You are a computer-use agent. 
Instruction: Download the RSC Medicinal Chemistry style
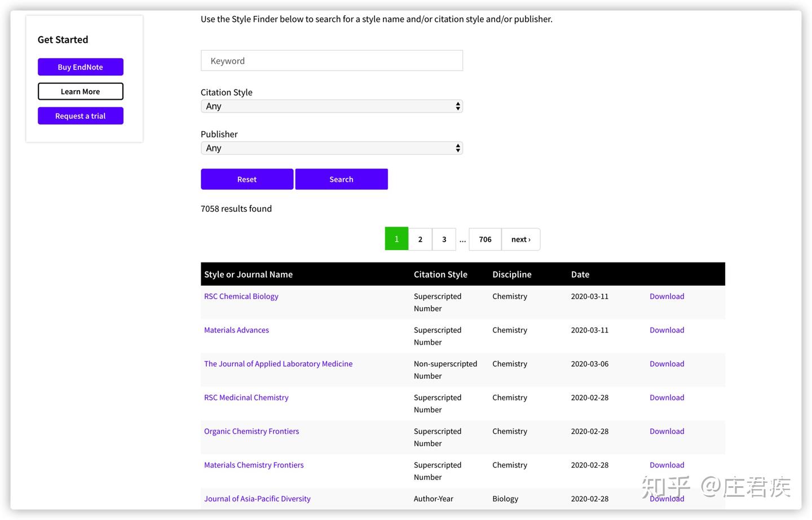point(667,398)
